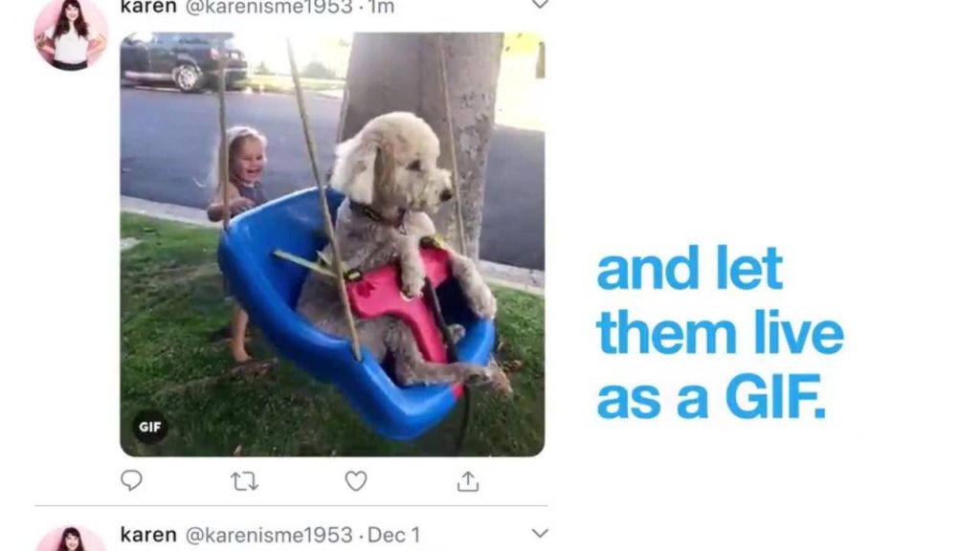Reply to karen's GIF tweet
The width and height of the screenshot is (980, 551).
(131, 480)
